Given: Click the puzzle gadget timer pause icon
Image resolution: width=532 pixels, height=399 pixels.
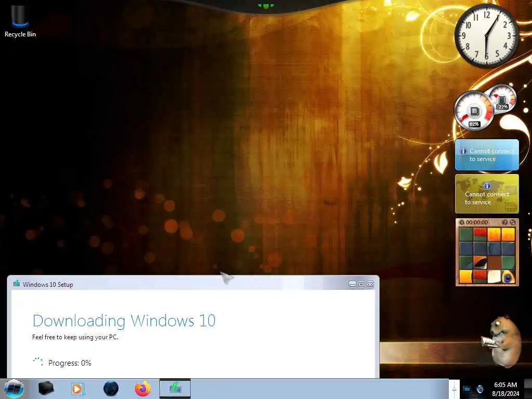Looking at the screenshot, I should coord(462,222).
